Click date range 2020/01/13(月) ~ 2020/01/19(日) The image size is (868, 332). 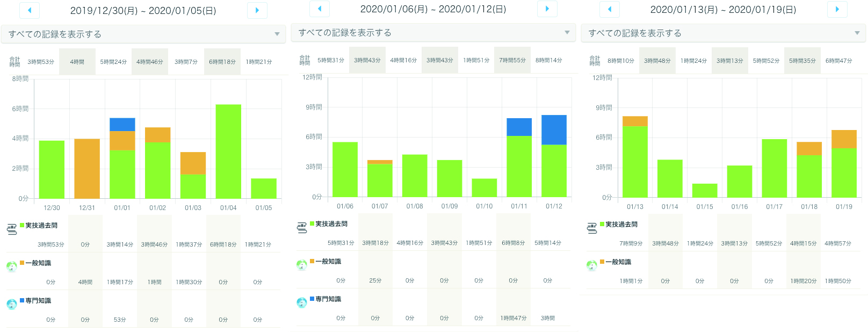(724, 10)
